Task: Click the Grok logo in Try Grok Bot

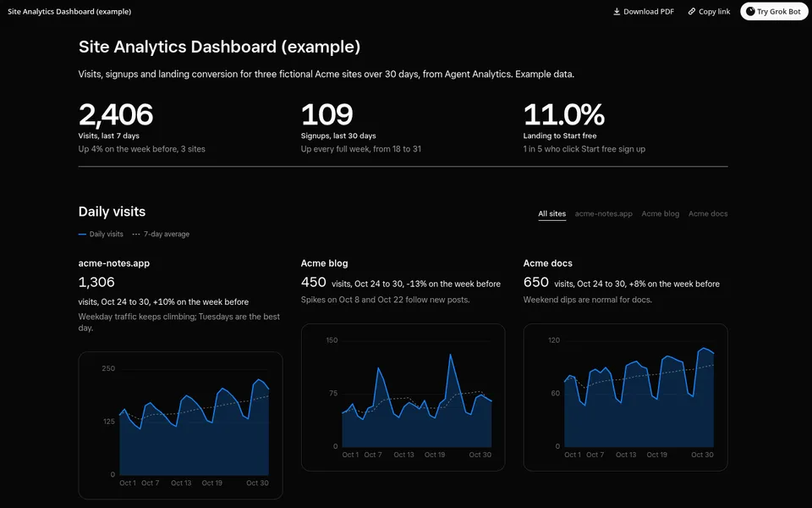Action: (750, 11)
